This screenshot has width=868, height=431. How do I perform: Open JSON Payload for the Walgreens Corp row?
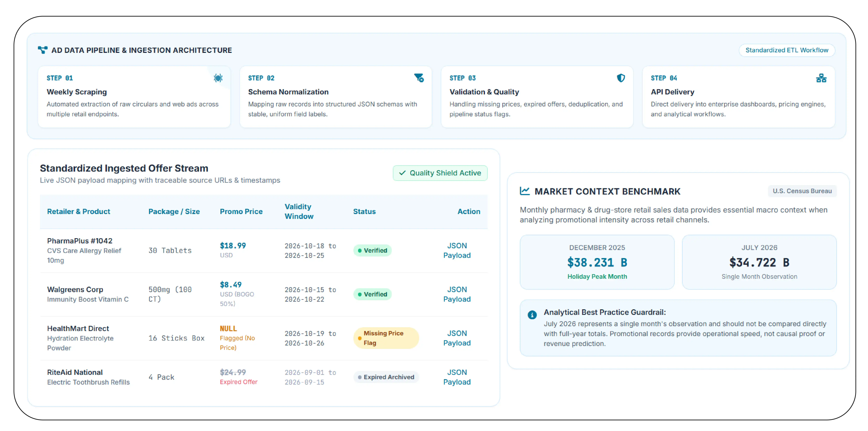coord(457,294)
